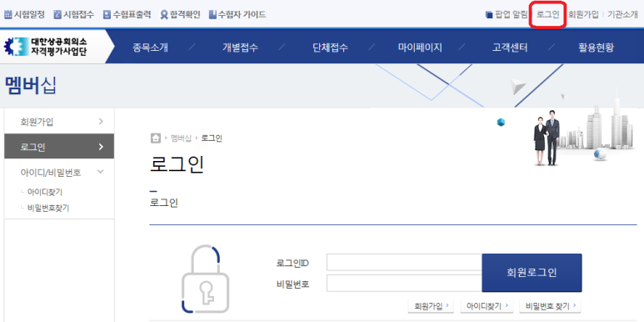This screenshot has height=322, width=644.
Task: Open 아이디찾기 in the sidebar submenu
Action: (45, 192)
